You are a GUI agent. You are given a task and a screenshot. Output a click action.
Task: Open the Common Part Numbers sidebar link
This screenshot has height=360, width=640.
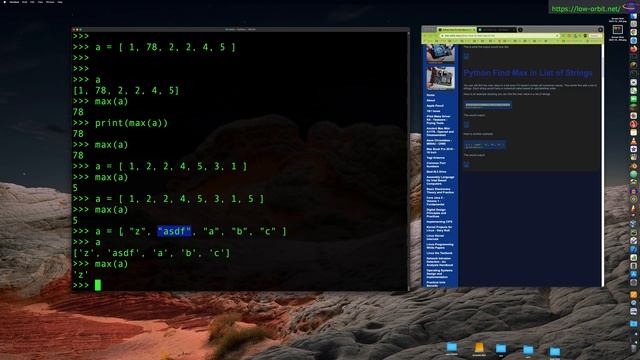[436, 164]
